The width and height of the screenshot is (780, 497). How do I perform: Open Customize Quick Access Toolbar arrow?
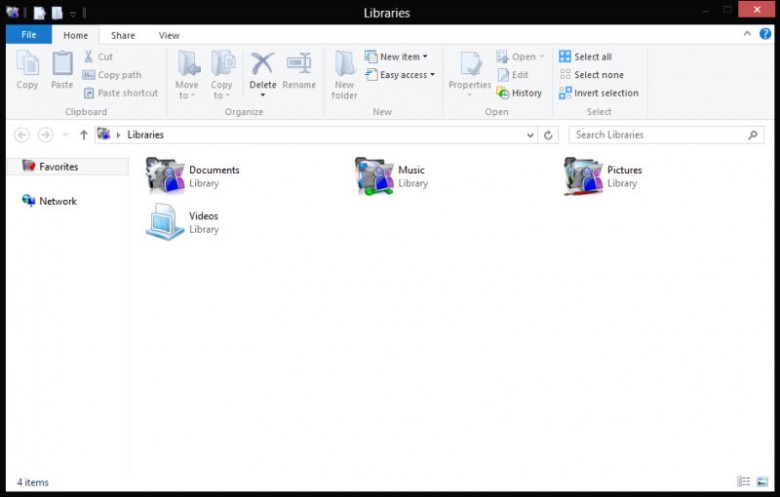(73, 13)
